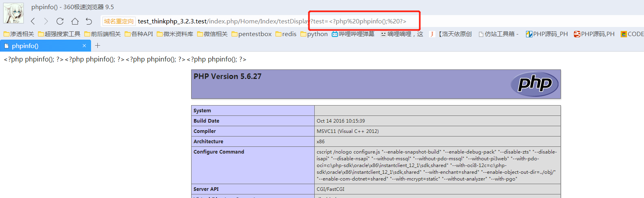The height and width of the screenshot is (198, 644).
Task: Click the PHP logo image
Action: click(x=534, y=84)
